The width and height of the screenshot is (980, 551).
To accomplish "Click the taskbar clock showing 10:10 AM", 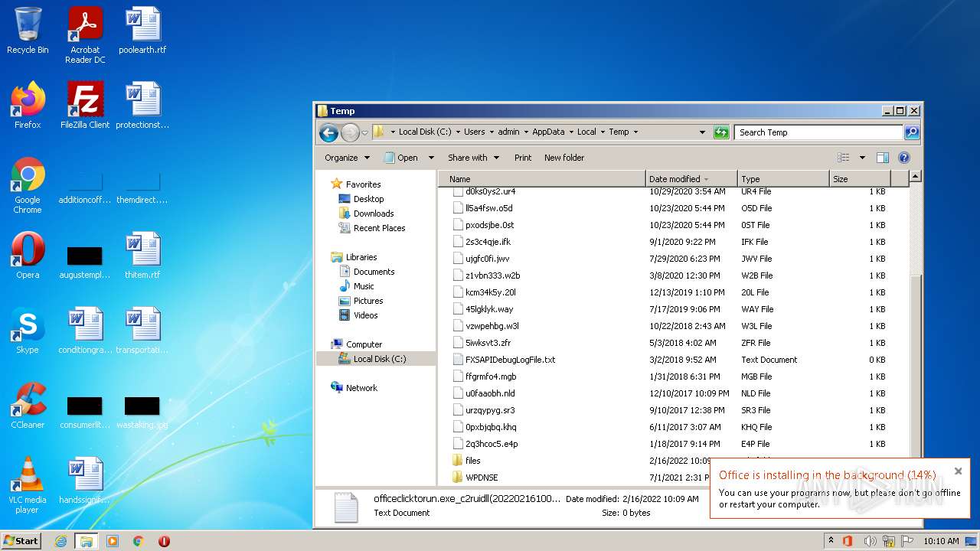I will pos(941,541).
